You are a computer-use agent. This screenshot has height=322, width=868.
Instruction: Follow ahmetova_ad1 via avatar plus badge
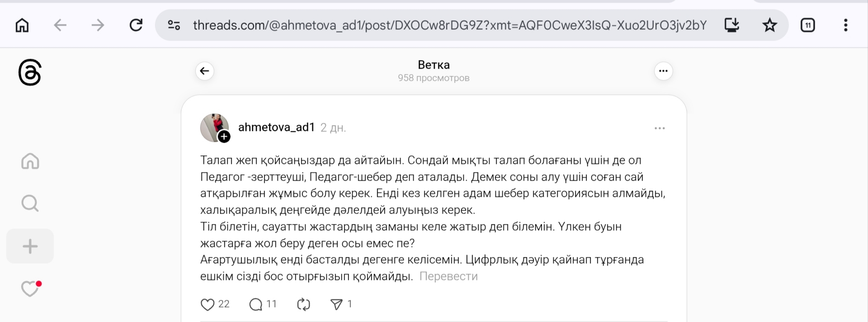pos(224,137)
